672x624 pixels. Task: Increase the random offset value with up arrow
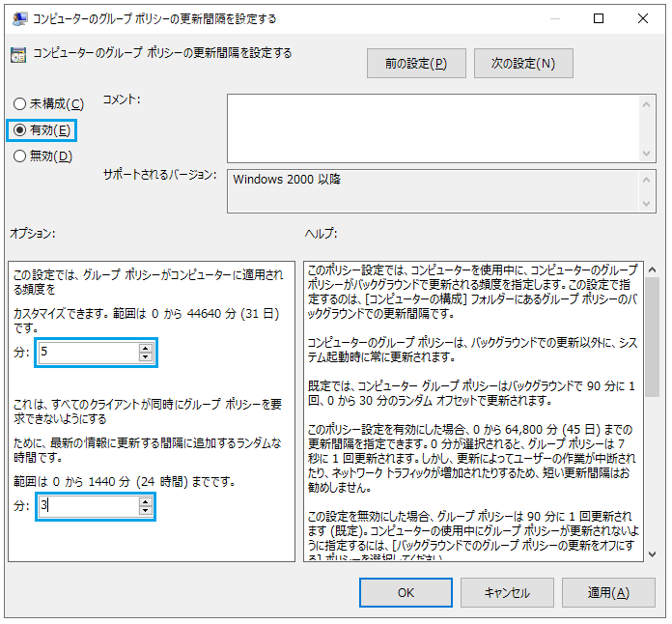pyautogui.click(x=146, y=502)
